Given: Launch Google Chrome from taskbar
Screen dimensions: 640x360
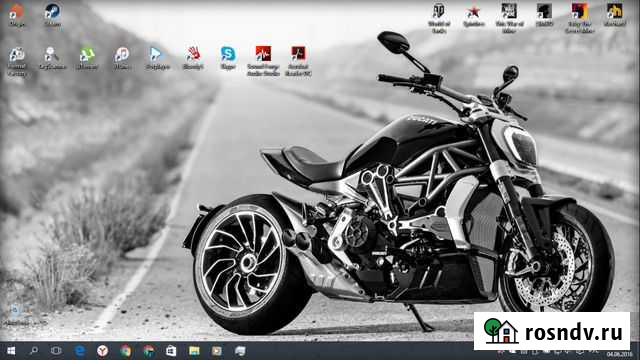Looking at the screenshot, I should pyautogui.click(x=126, y=351).
